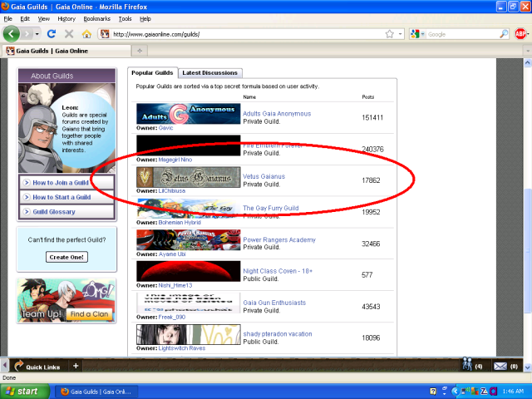Switch to the Popular Guilds tab

[152, 72]
